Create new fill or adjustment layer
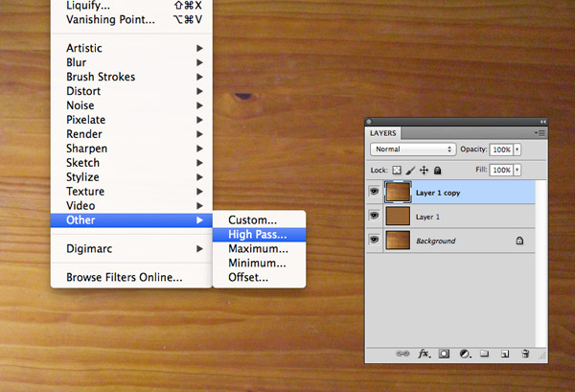The height and width of the screenshot is (392, 575). [x=464, y=354]
